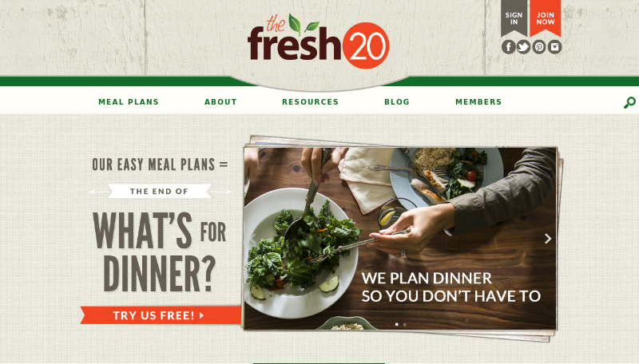Advance the slideshow with the right arrow
The height and width of the screenshot is (364, 639).
(x=548, y=239)
